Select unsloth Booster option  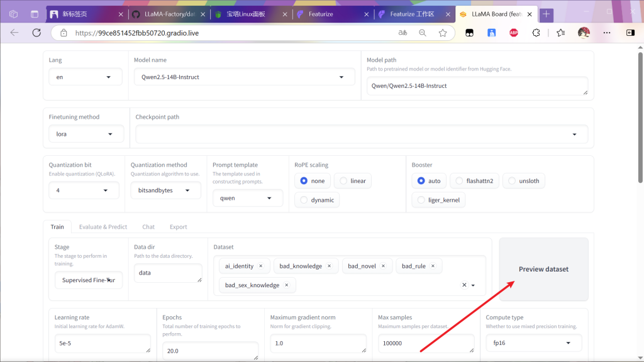click(x=524, y=180)
